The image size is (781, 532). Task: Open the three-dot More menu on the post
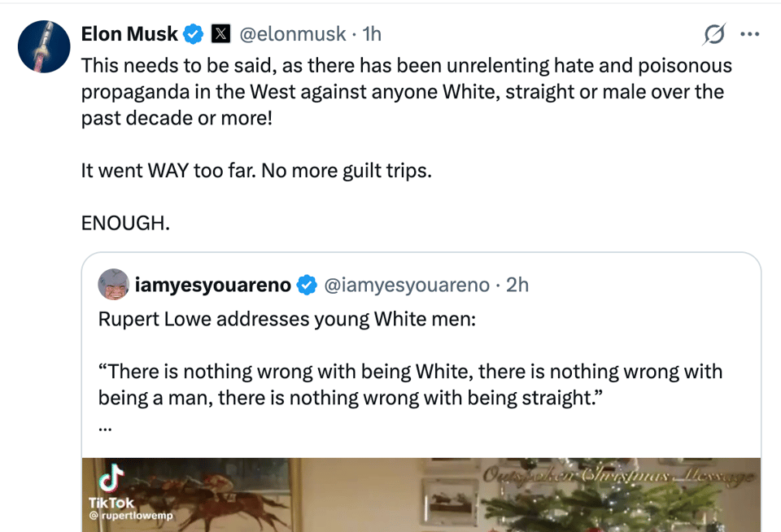pos(749,34)
